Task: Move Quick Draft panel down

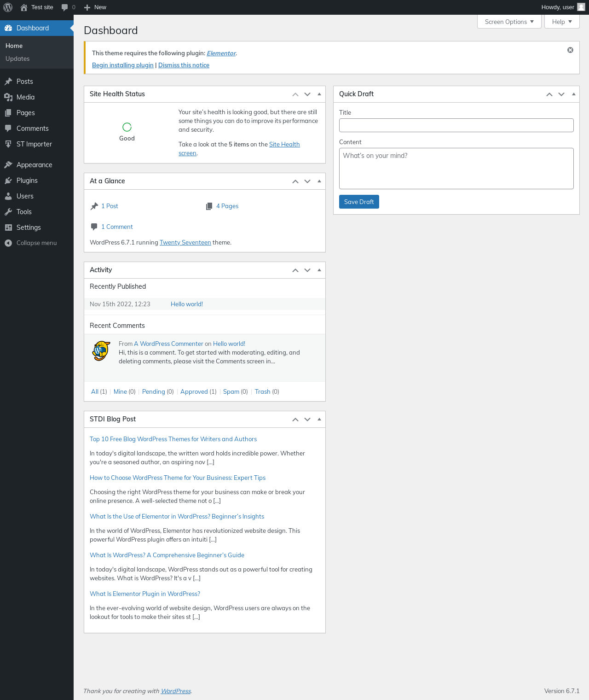Action: tap(561, 94)
